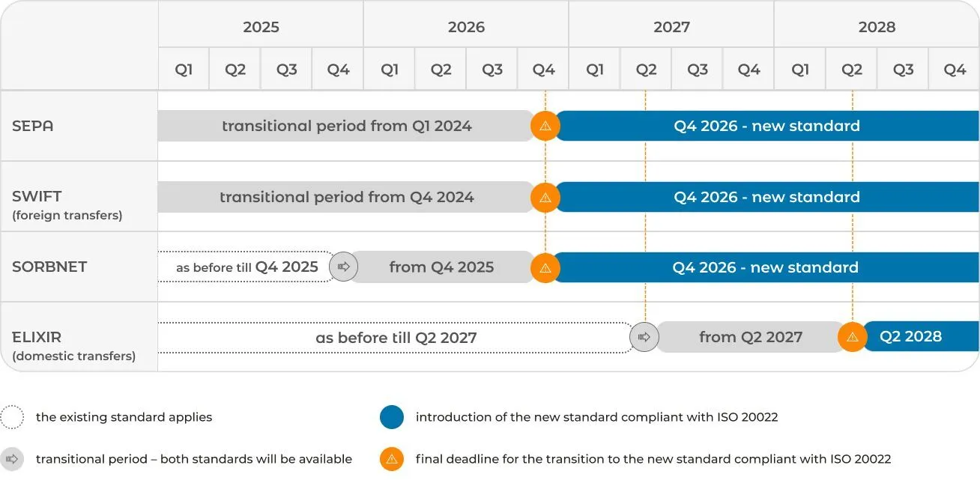
Task: Click the dotted circle legend for existing standard
Action: pyautogui.click(x=13, y=417)
